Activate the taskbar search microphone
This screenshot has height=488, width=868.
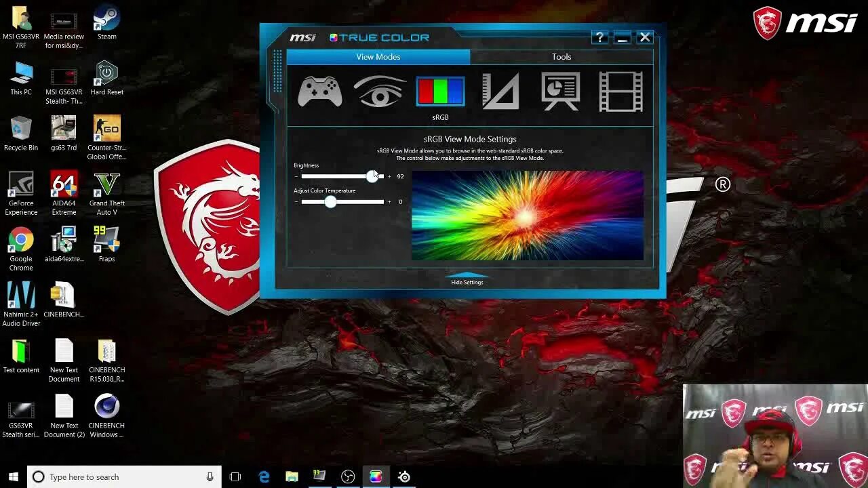tap(210, 476)
